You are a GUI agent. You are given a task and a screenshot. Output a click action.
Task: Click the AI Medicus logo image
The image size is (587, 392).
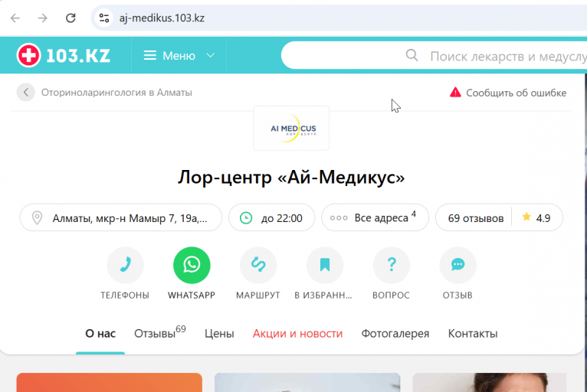click(291, 129)
